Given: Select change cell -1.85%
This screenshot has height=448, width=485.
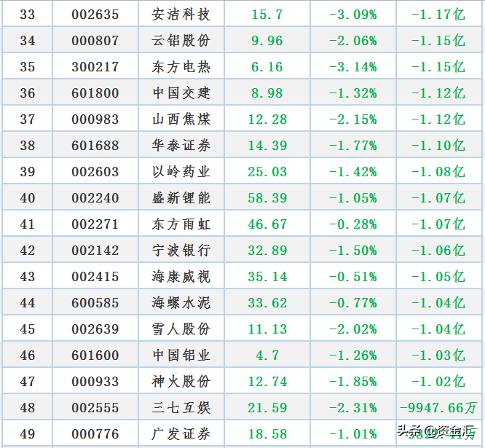Looking at the screenshot, I should pos(353,382).
